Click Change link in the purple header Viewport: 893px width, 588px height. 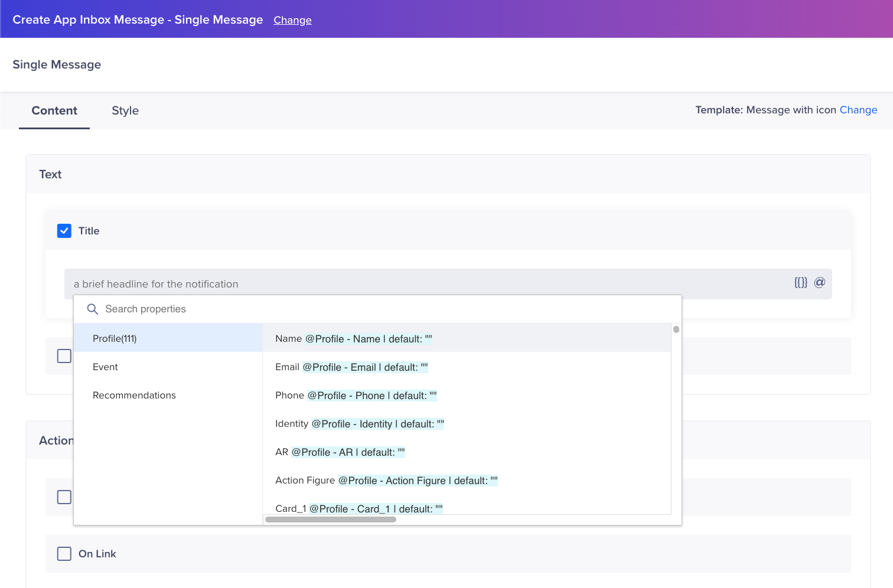292,20
